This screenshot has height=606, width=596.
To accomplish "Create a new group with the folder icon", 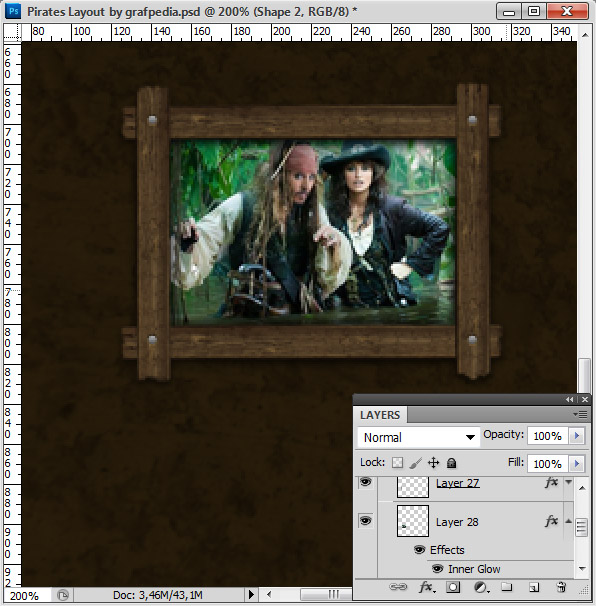I will (x=507, y=587).
